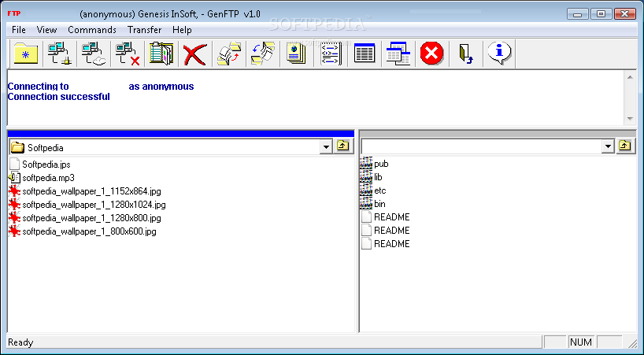
Task: Go up one level in remote pane
Action: pos(624,146)
